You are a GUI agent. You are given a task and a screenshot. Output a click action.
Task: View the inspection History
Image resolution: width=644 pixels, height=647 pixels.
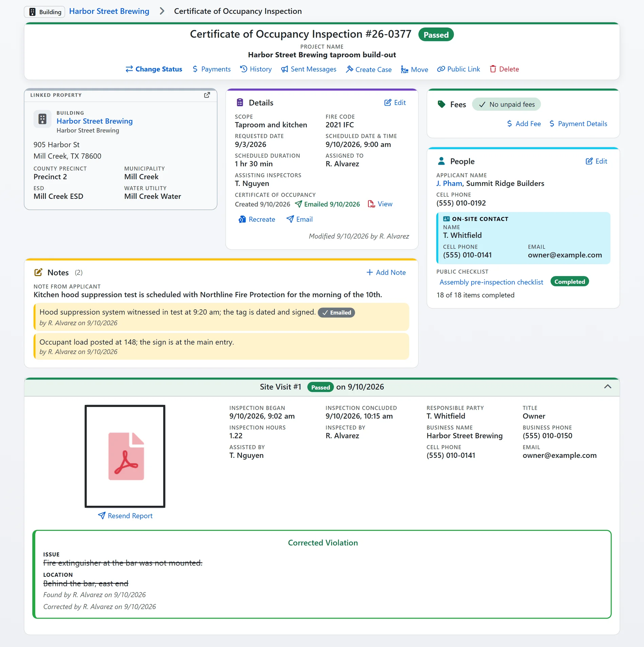click(x=256, y=69)
